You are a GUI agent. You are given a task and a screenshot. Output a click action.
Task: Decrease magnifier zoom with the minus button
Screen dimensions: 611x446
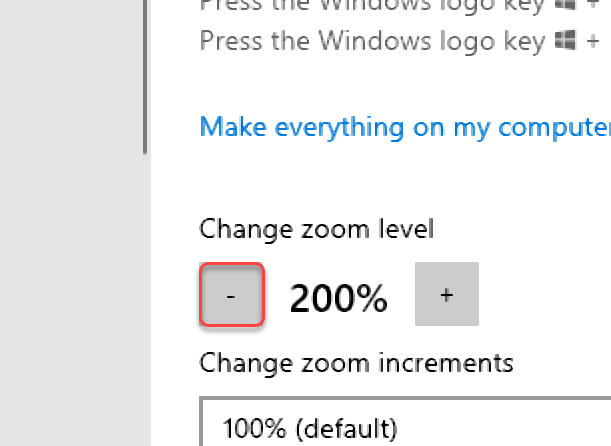pos(232,294)
